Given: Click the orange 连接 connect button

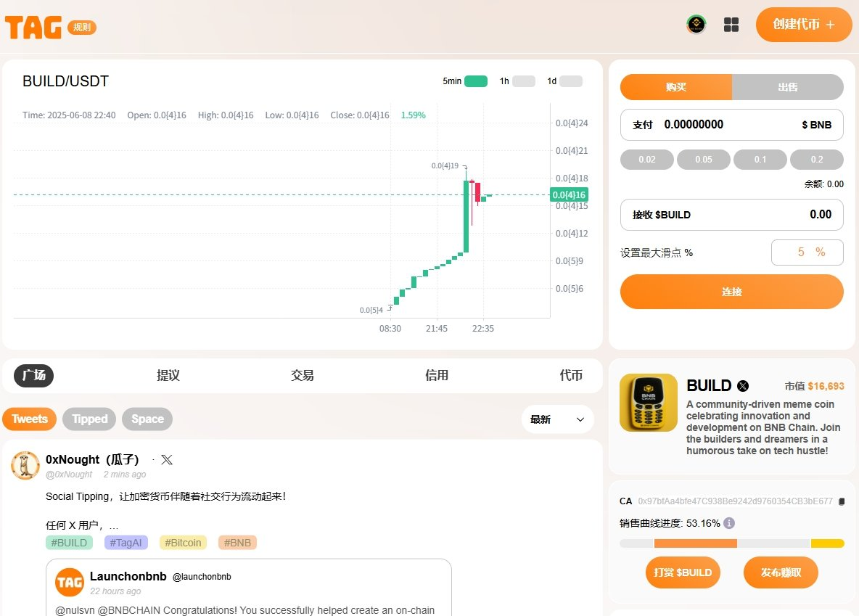Looking at the screenshot, I should tap(731, 292).
